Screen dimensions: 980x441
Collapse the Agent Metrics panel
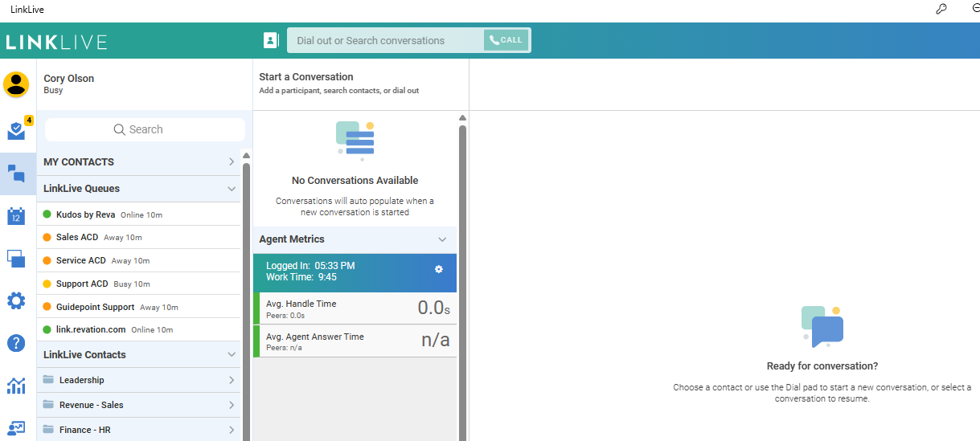[x=441, y=239]
